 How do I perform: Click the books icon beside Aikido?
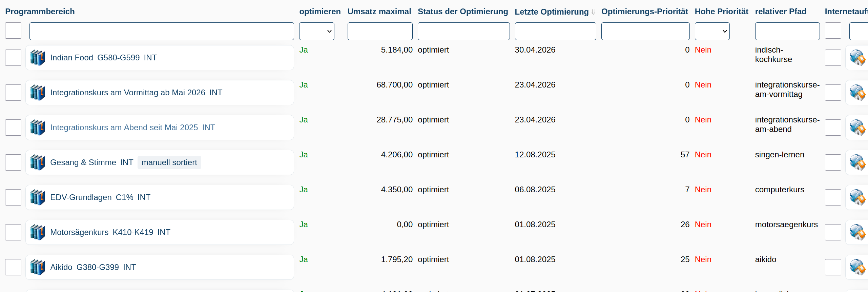[x=38, y=267]
